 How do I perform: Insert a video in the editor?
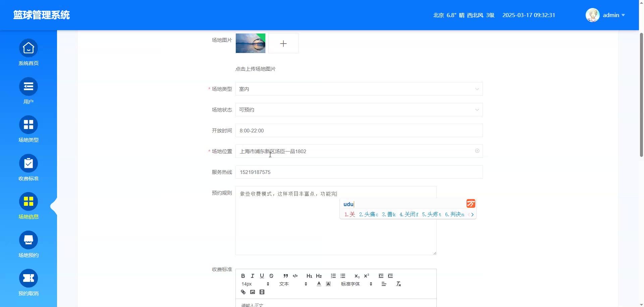click(262, 292)
